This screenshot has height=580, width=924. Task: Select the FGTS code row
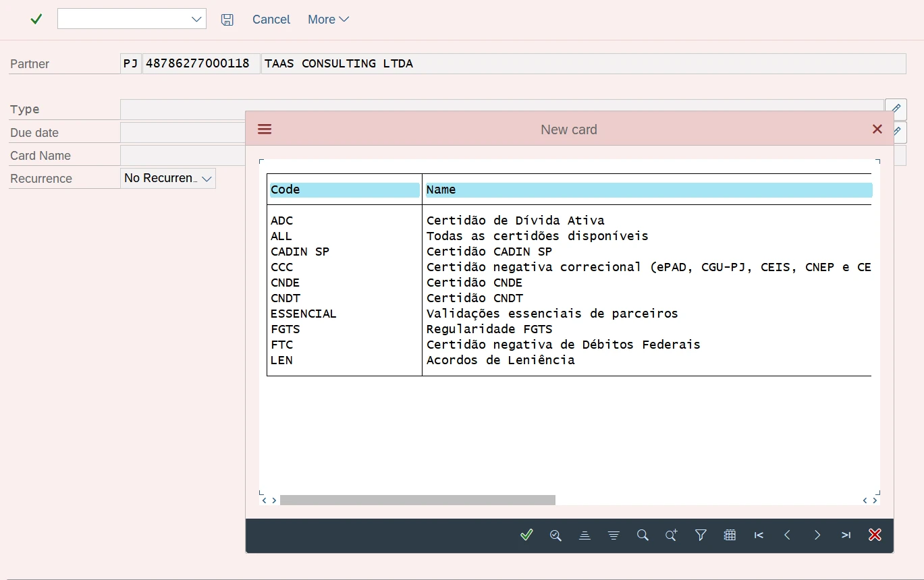[x=285, y=329]
